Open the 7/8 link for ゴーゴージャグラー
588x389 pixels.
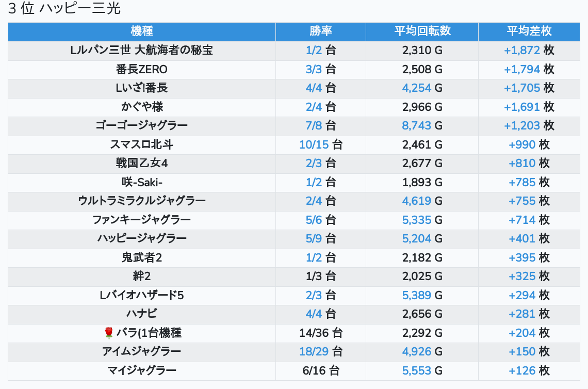click(314, 125)
